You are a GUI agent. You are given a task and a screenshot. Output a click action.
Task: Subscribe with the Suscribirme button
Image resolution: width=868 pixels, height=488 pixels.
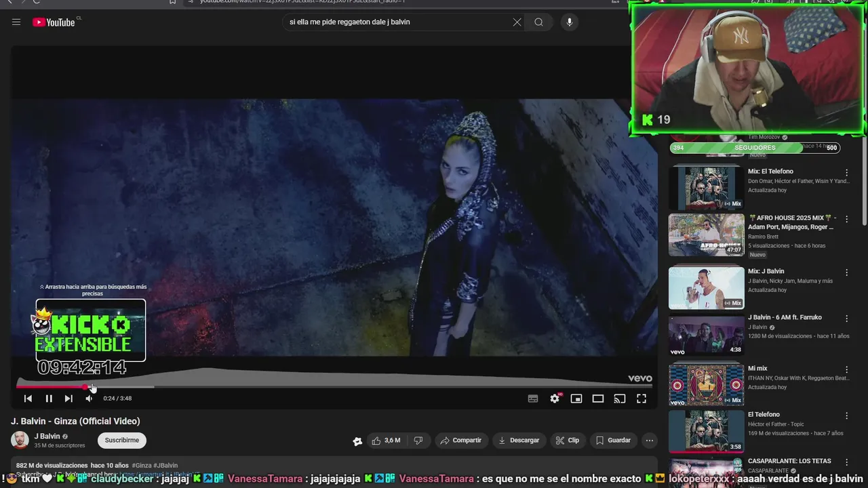point(122,441)
